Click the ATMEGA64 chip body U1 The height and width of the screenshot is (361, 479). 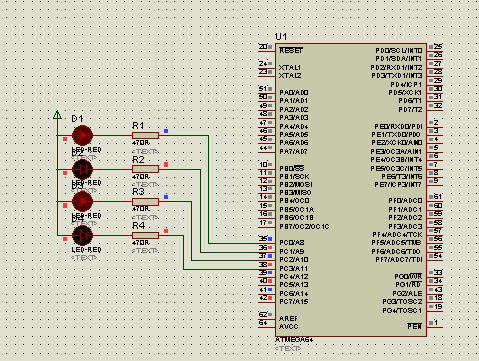point(351,190)
